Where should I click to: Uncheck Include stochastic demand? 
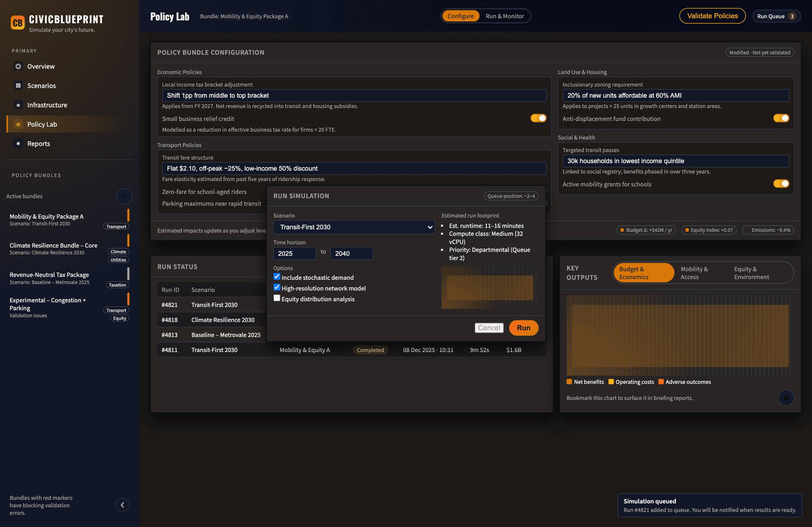tap(277, 277)
